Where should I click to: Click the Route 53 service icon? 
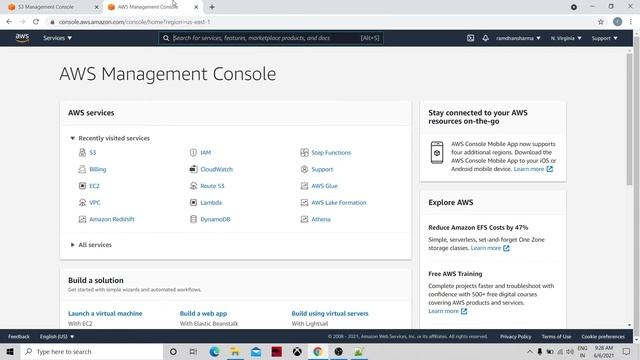click(x=193, y=186)
